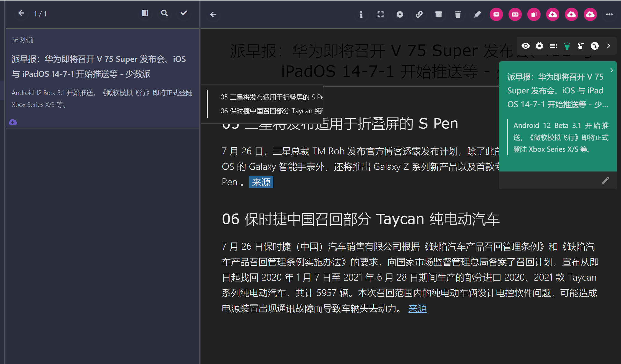Archive the article
The height and width of the screenshot is (364, 621).
pos(439,14)
